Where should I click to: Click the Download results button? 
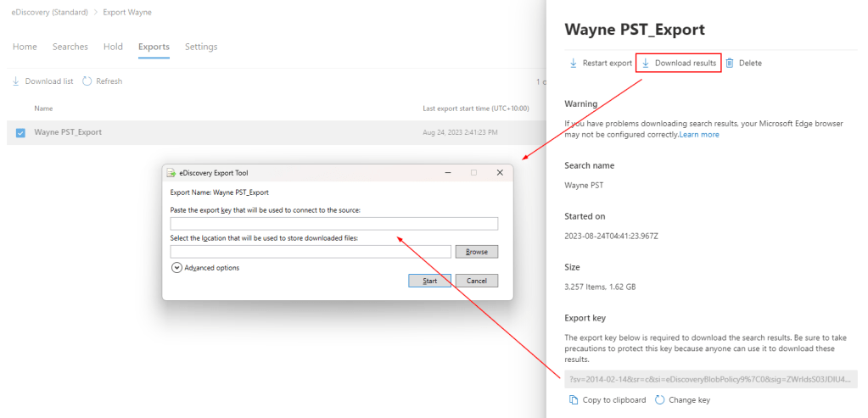point(679,64)
